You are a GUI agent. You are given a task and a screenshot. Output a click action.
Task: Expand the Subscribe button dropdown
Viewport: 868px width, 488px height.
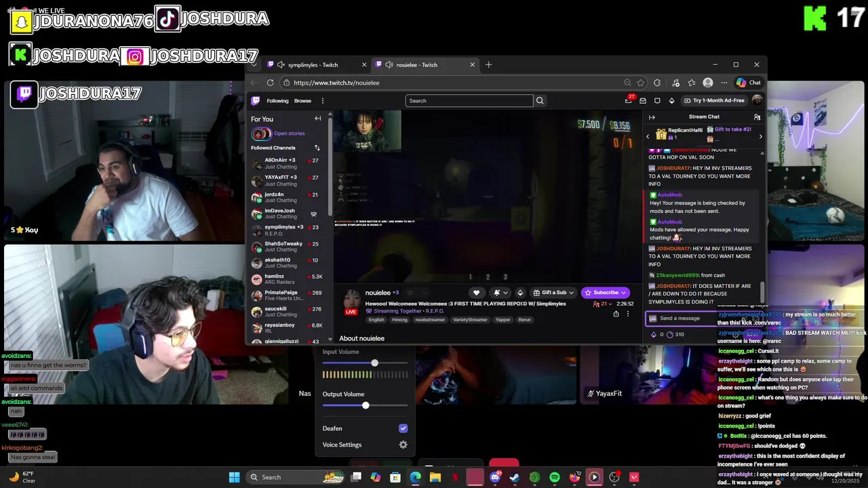click(x=624, y=293)
